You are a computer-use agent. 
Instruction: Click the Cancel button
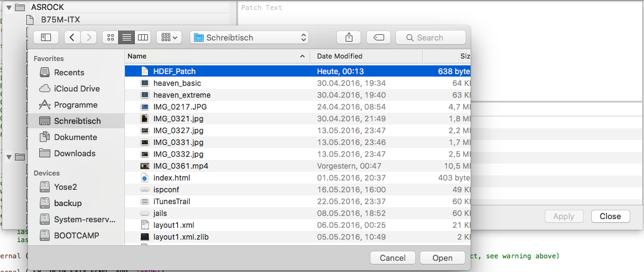point(392,258)
